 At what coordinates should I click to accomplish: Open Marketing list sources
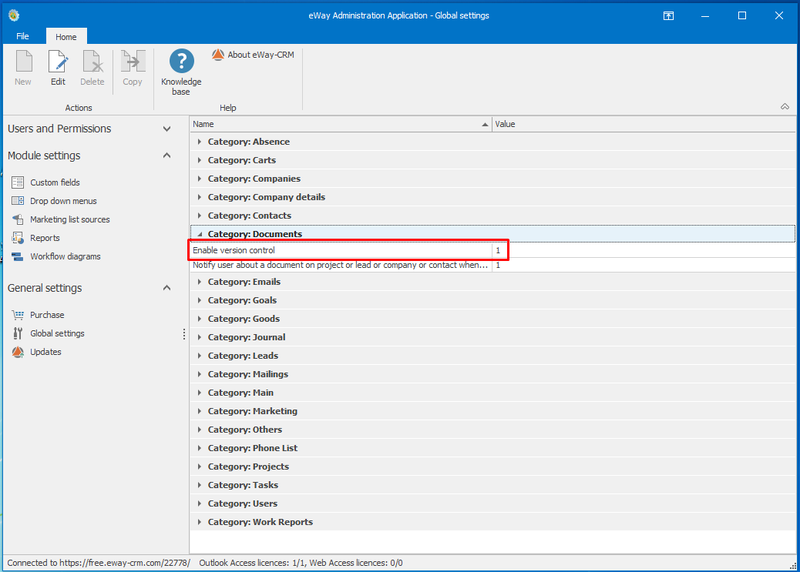[x=70, y=219]
